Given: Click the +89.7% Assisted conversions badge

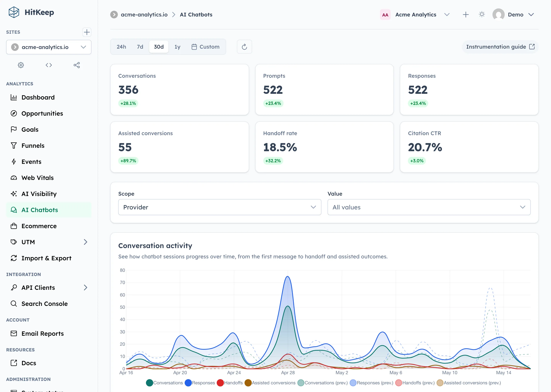Looking at the screenshot, I should (128, 161).
